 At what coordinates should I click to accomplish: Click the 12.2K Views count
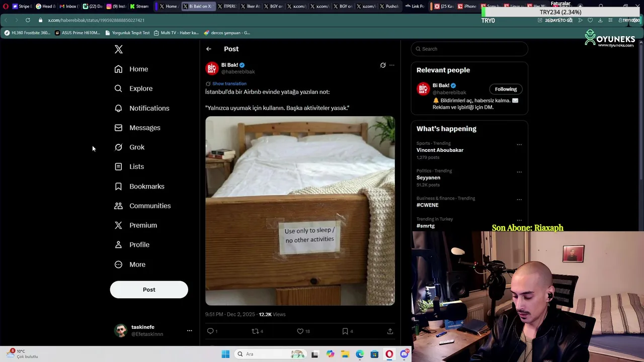click(x=272, y=314)
